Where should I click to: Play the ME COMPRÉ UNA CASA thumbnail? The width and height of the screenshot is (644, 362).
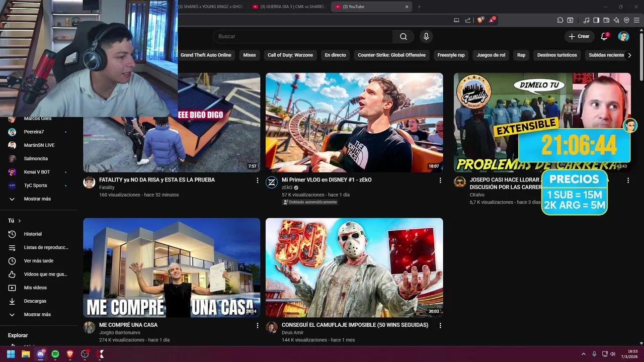(172, 267)
